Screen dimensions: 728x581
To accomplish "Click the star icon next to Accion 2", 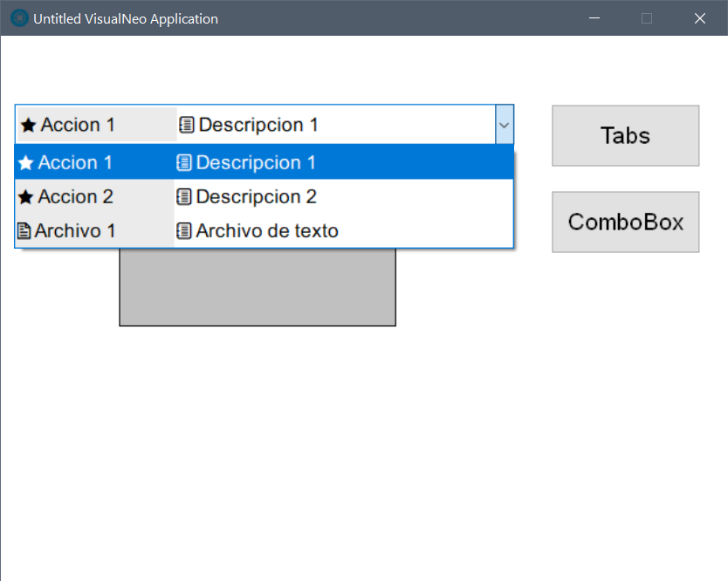I will 26,197.
